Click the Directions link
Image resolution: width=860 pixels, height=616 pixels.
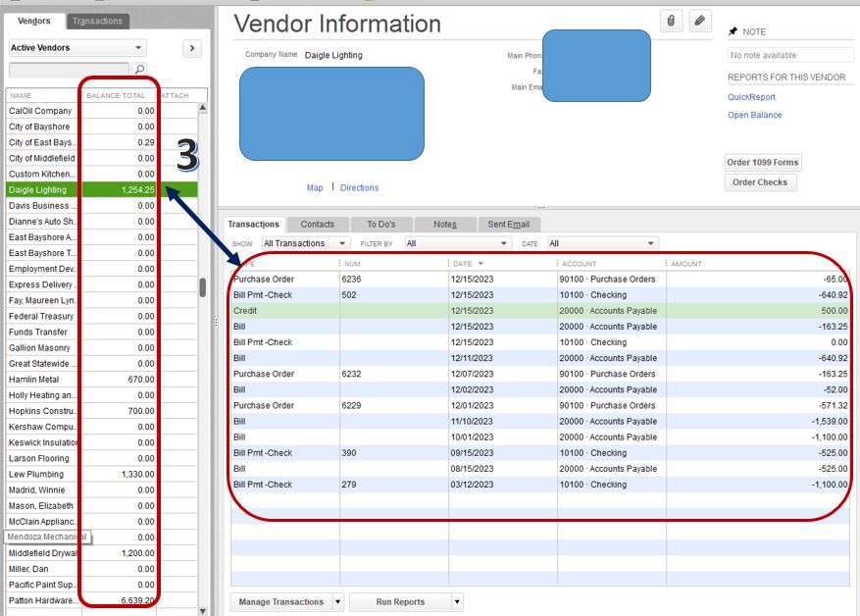pyautogui.click(x=359, y=187)
